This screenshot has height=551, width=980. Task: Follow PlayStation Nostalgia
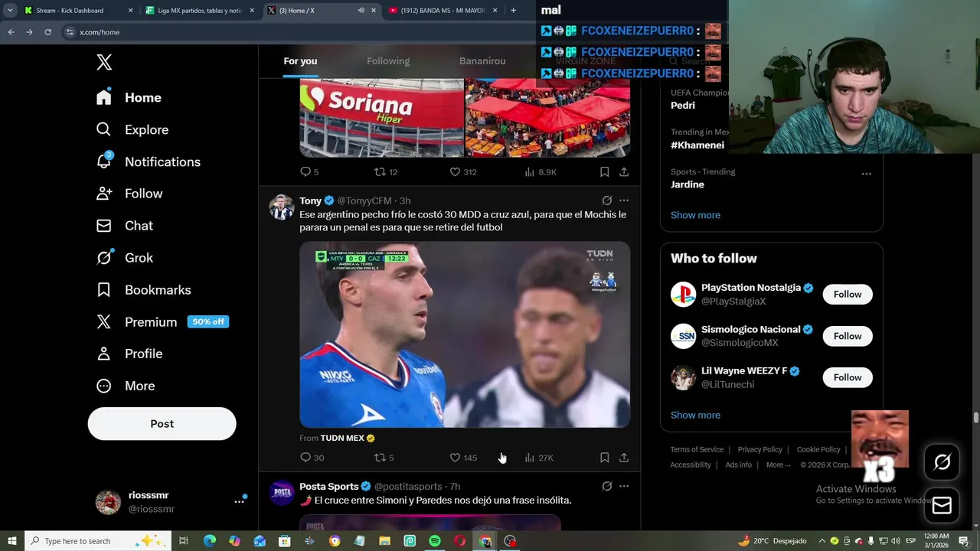[848, 295]
